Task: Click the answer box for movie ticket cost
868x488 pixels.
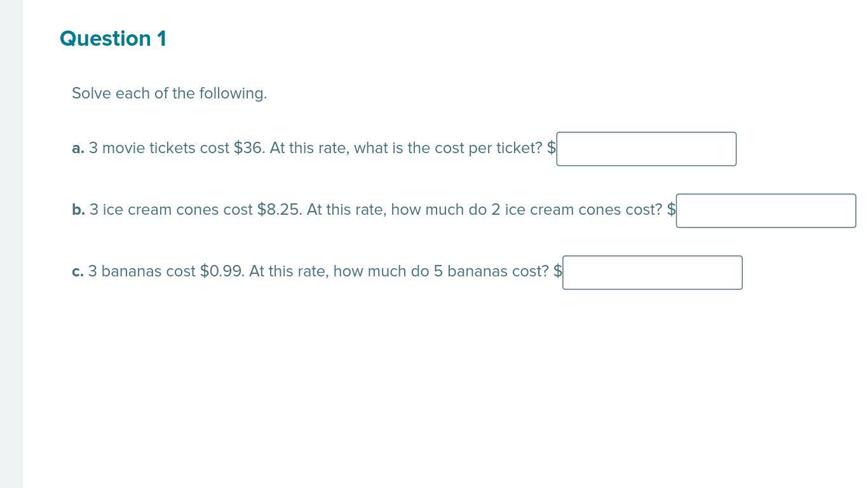Action: point(646,149)
